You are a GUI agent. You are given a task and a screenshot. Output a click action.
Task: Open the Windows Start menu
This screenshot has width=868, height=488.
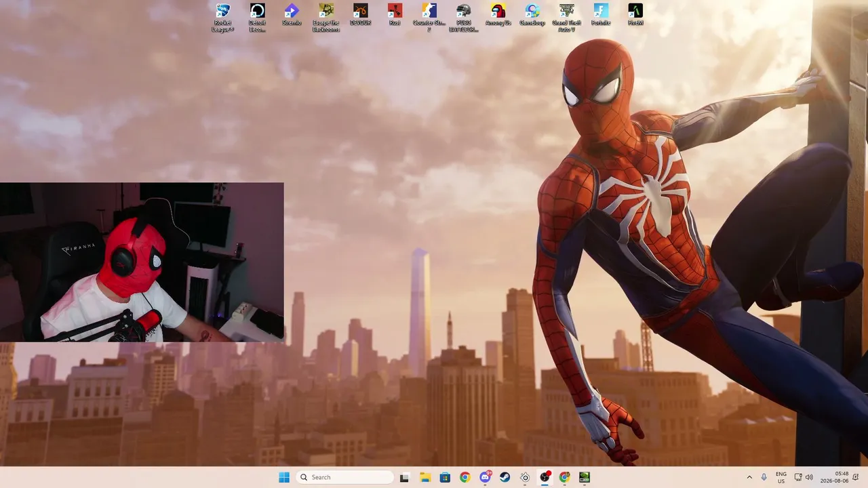point(284,477)
